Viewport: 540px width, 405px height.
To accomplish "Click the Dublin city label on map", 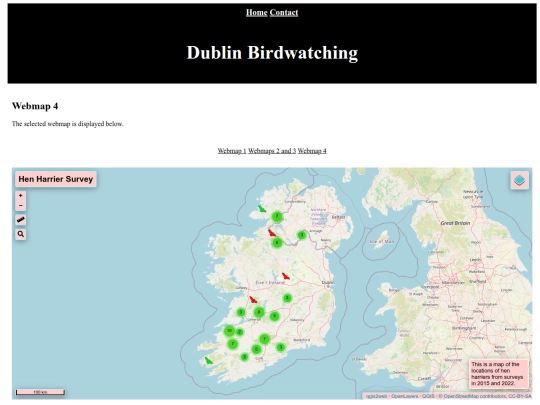I will click(328, 283).
